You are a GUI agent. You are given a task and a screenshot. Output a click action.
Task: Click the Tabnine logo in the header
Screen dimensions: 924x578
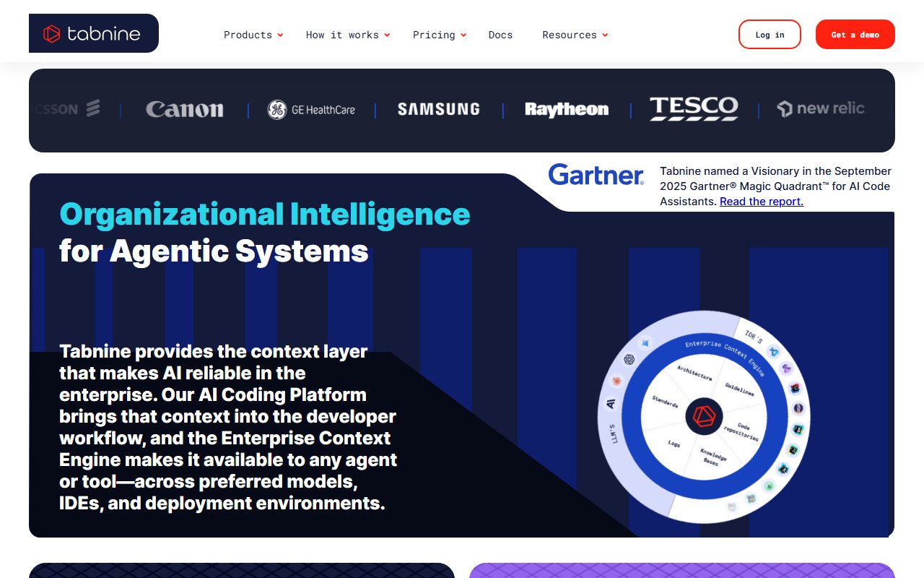coord(93,33)
